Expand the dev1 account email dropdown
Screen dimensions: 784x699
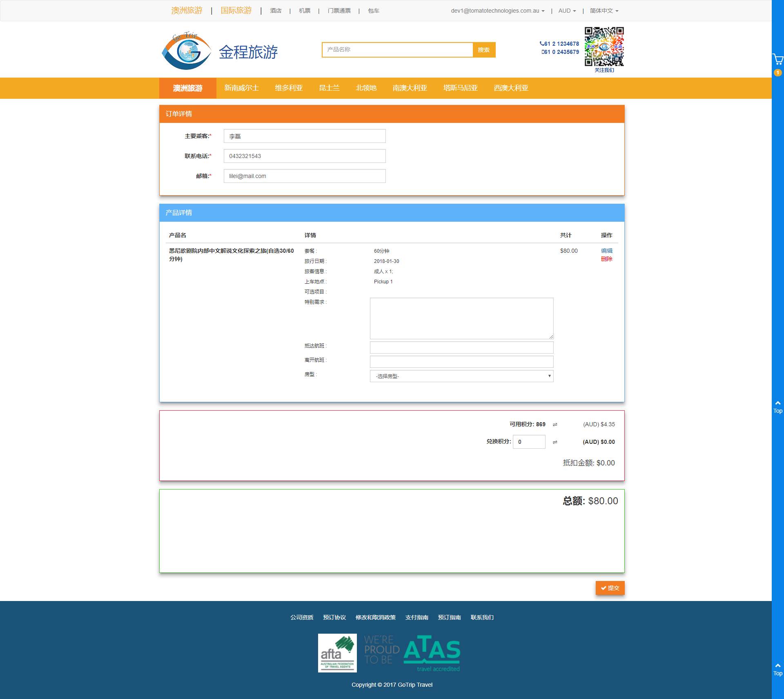497,11
